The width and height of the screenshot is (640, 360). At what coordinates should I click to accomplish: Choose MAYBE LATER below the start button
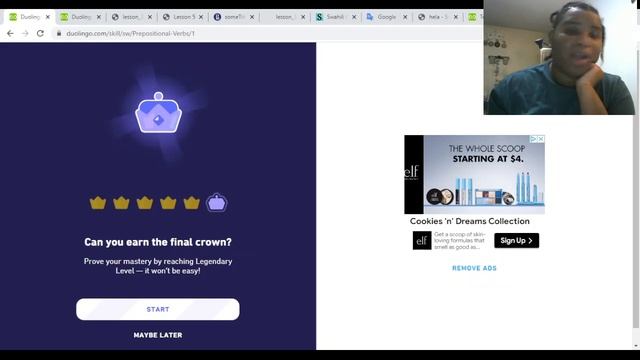pyautogui.click(x=158, y=335)
